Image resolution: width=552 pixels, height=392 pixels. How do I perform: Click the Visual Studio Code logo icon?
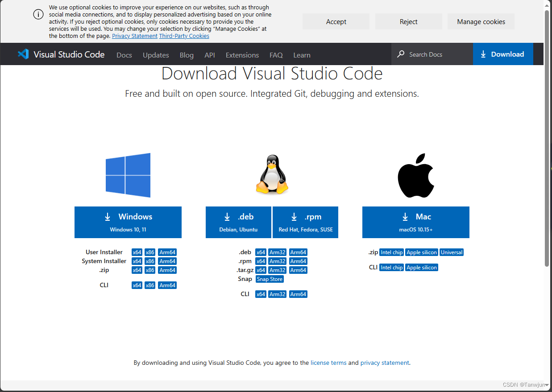(23, 54)
